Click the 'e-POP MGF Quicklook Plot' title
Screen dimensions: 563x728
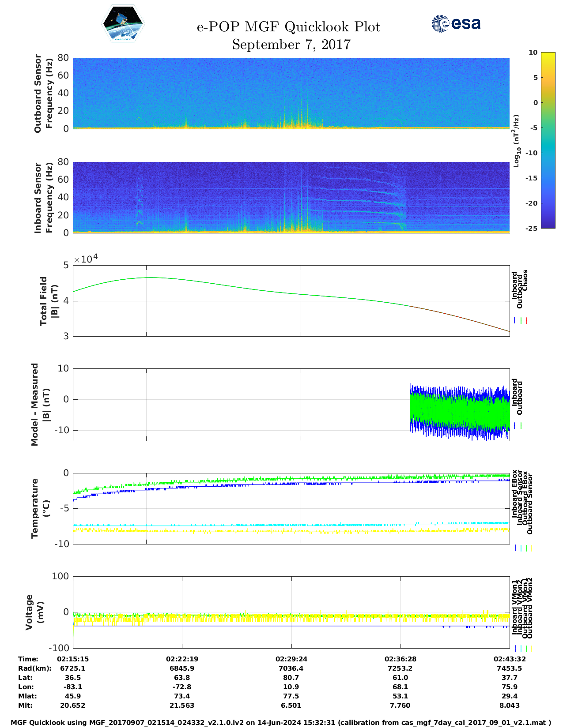pyautogui.click(x=288, y=27)
